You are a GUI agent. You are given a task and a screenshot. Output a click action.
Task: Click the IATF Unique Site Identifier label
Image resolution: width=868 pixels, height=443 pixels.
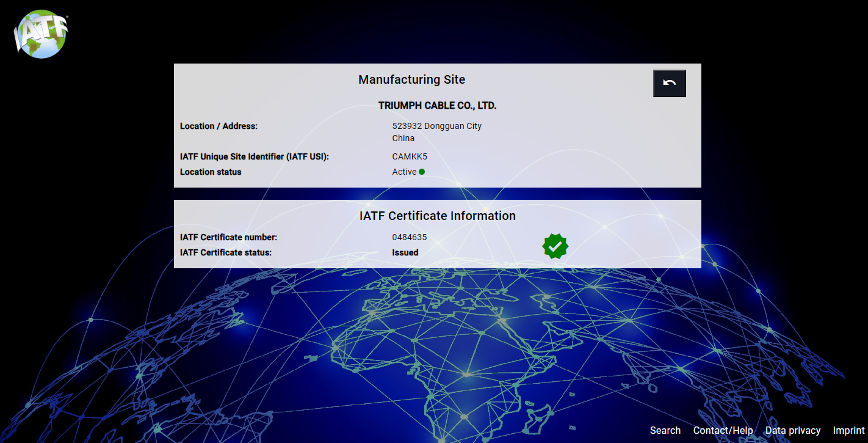point(254,156)
